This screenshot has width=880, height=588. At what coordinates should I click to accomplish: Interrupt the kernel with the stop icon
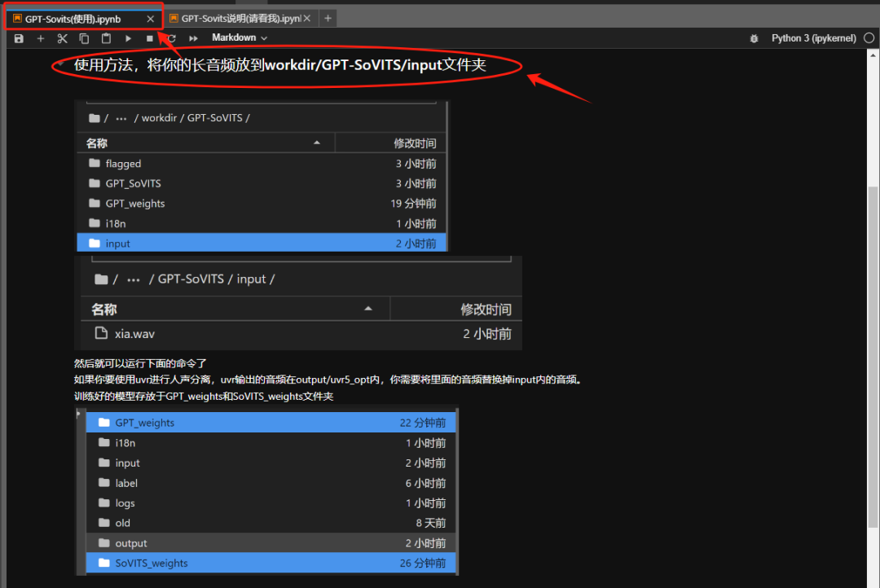coord(149,38)
